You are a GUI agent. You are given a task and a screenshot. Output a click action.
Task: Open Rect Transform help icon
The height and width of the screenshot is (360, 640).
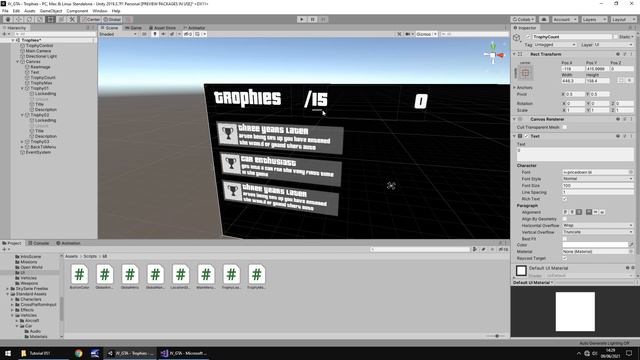click(618, 54)
